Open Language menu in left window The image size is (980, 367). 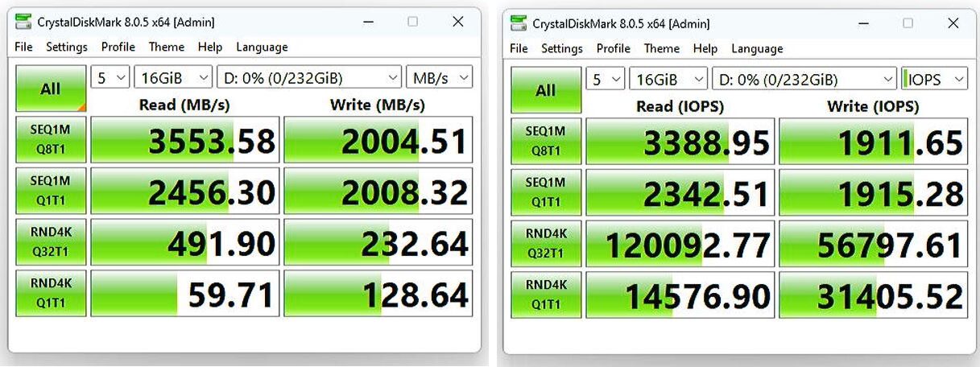[x=262, y=47]
